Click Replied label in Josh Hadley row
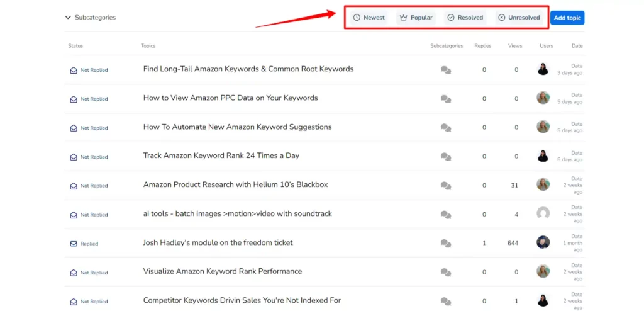 pyautogui.click(x=89, y=244)
